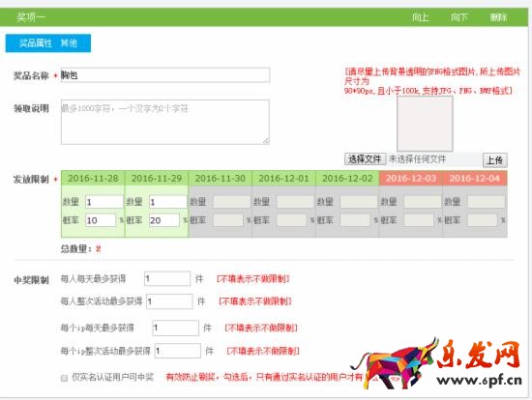532x400 pixels.
Task: Click the 奖品名称 input field
Action: point(165,75)
